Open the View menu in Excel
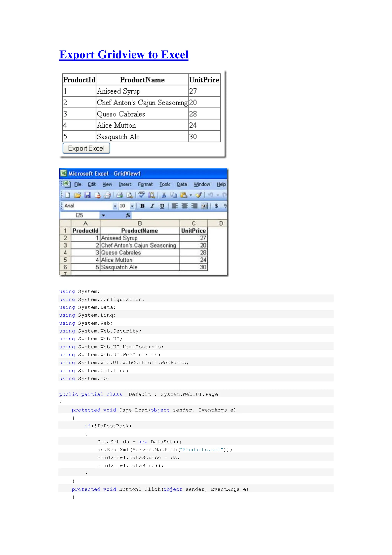The height and width of the screenshot is (555, 392). 107,184
